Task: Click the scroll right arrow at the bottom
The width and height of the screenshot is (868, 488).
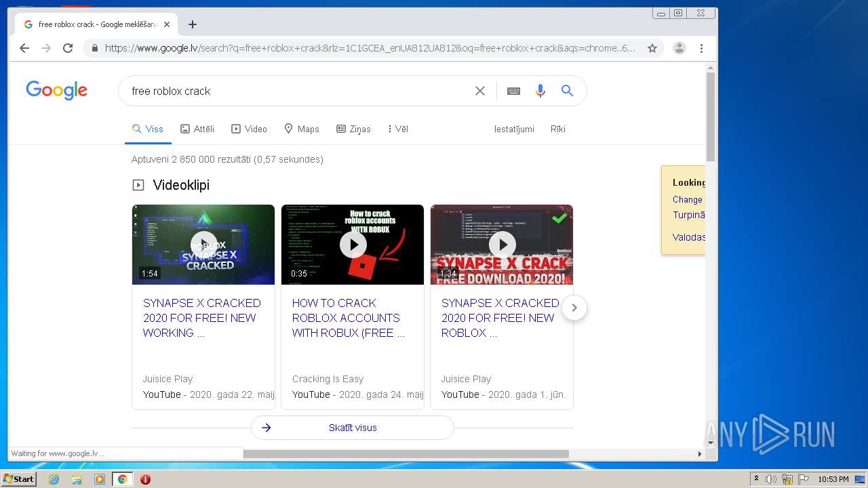Action: tap(700, 454)
